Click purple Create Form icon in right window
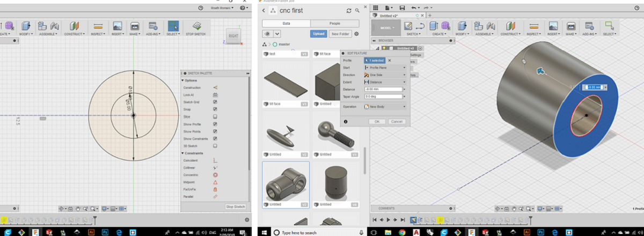644x236 pixels. pyautogui.click(x=445, y=26)
